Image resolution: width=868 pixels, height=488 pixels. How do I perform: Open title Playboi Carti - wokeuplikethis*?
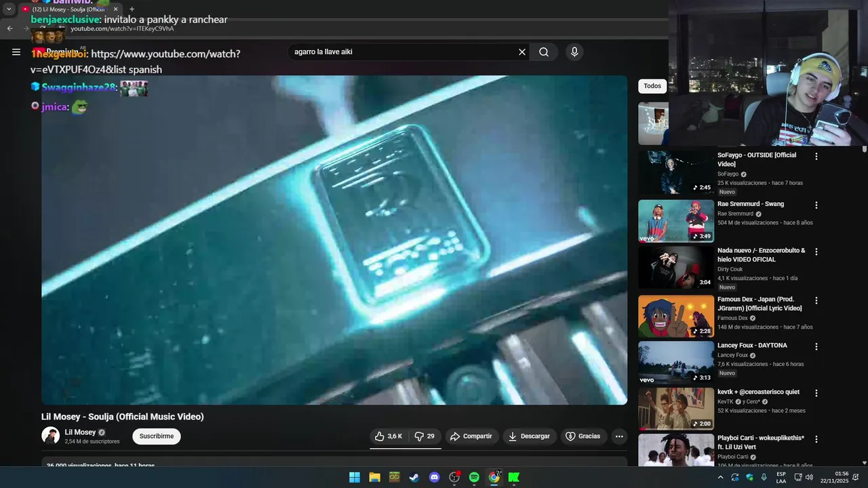[761, 443]
